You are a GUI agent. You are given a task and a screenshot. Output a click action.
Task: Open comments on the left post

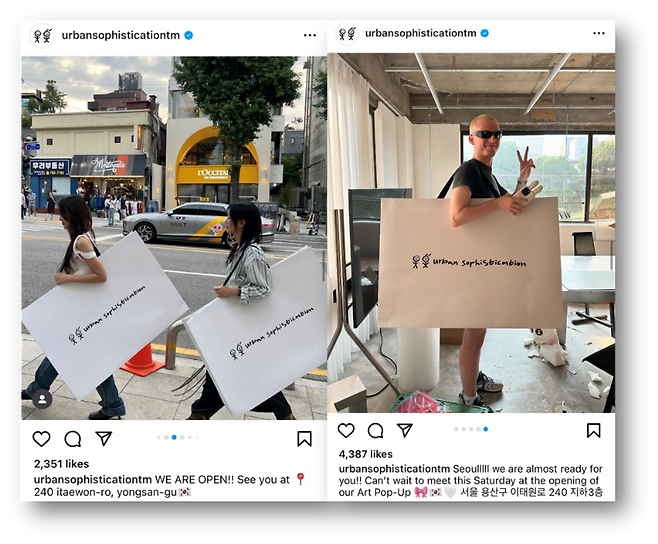(x=73, y=439)
